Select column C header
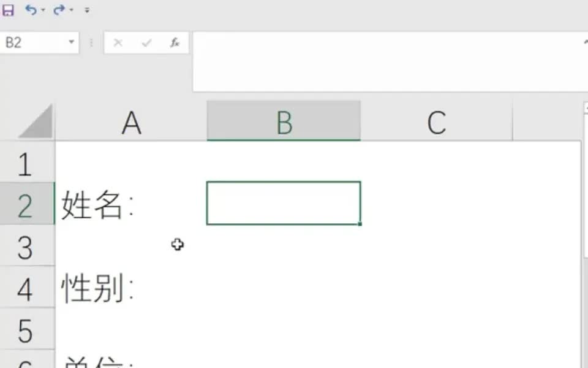This screenshot has height=368, width=588. point(436,123)
